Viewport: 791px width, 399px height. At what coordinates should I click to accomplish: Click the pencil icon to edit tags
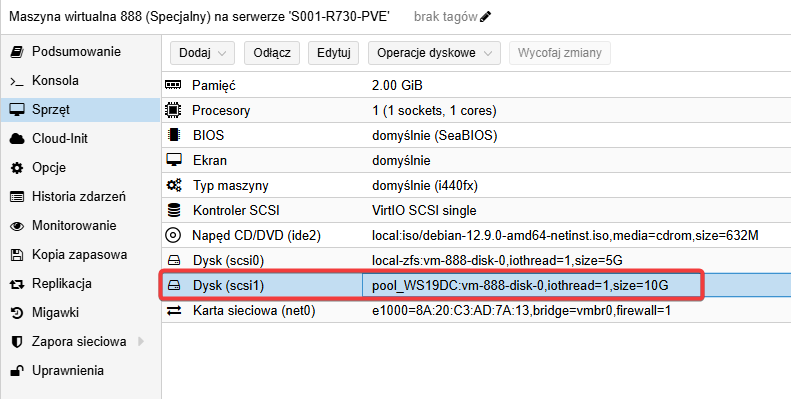point(485,17)
